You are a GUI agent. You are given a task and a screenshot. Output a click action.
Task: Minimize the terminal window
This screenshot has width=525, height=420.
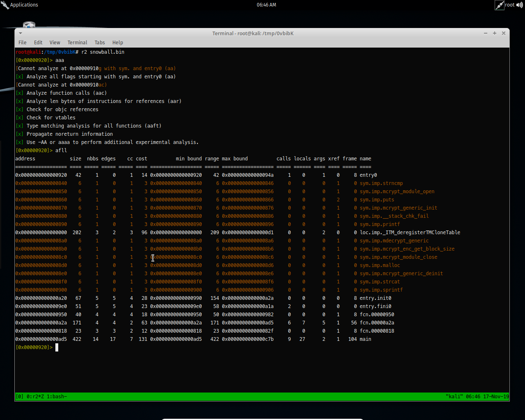486,33
